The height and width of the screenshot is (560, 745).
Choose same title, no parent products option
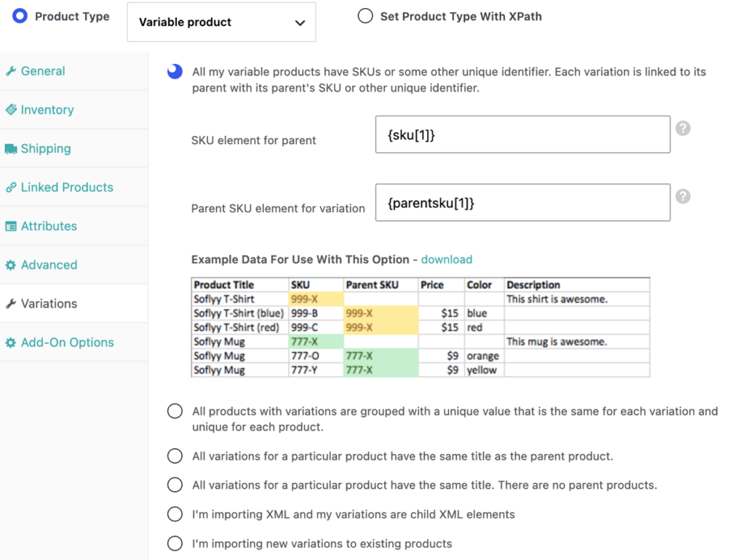[x=175, y=485]
